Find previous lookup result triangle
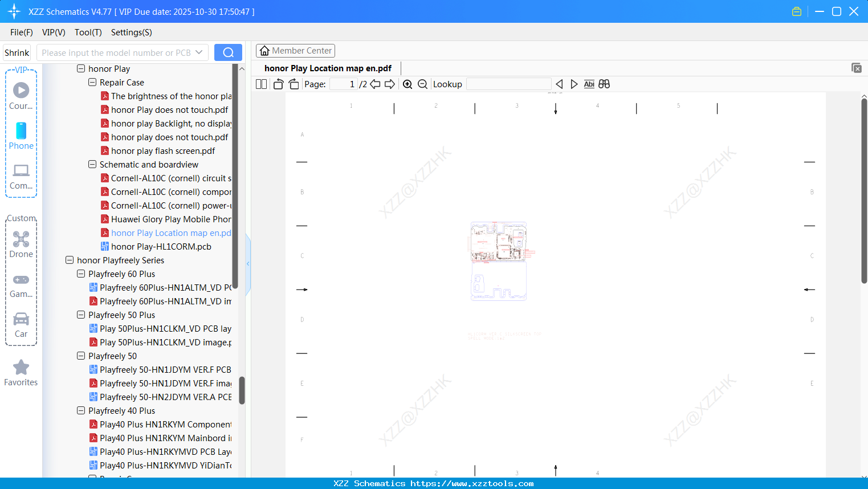The width and height of the screenshot is (868, 489). point(559,84)
